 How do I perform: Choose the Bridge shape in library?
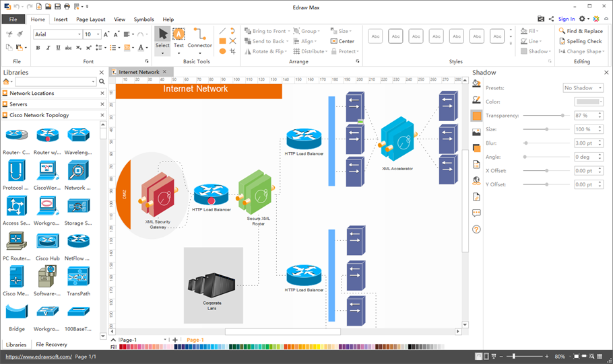tap(17, 314)
